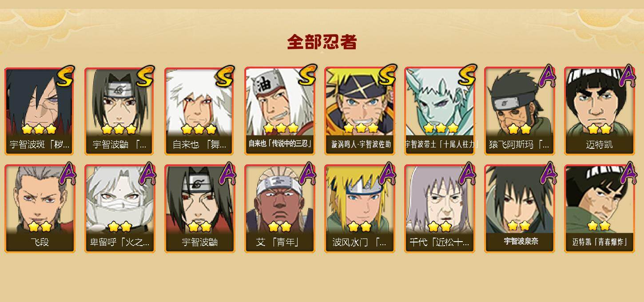644x302 pixels.
Task: Choose the 自来也「舞...」 ninja card
Action: [x=199, y=111]
